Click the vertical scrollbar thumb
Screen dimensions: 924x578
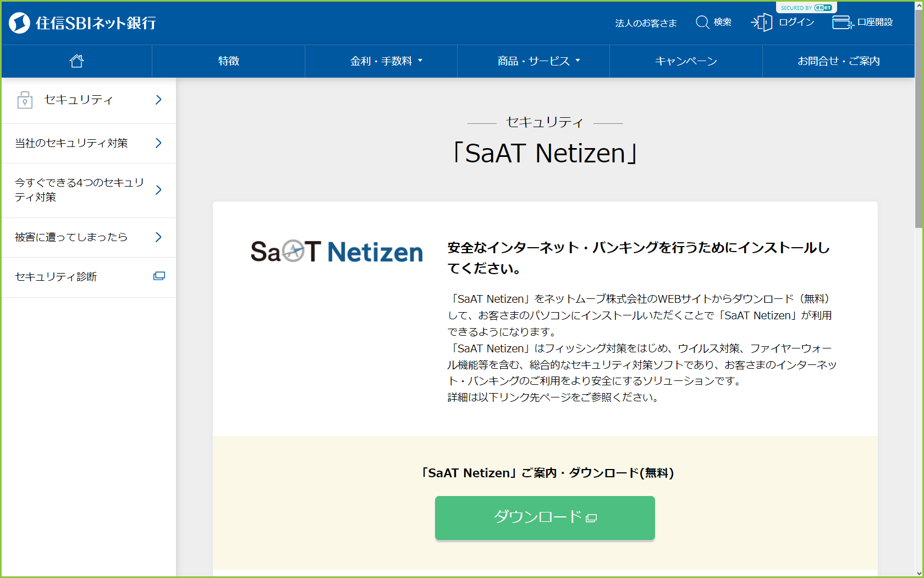[x=919, y=118]
